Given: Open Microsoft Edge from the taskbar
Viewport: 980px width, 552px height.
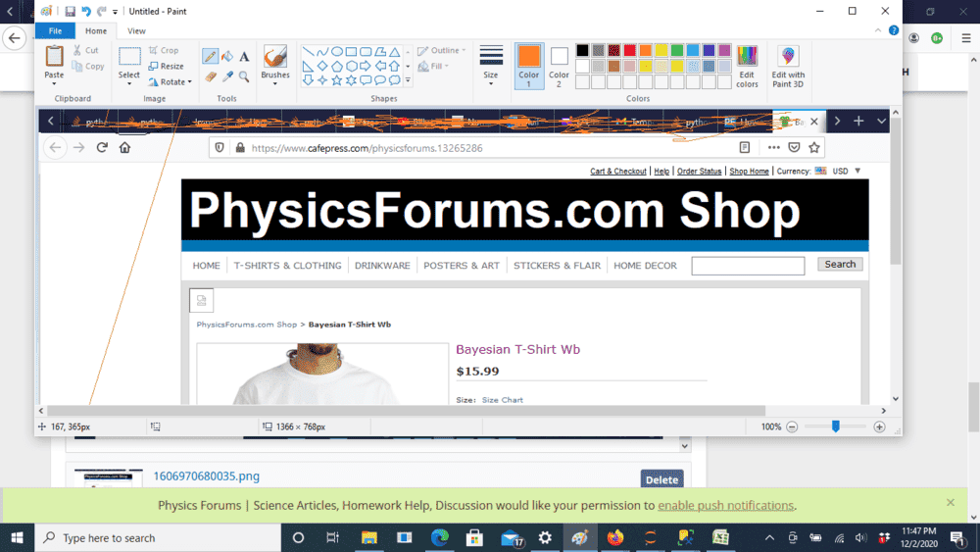Looking at the screenshot, I should [x=439, y=537].
